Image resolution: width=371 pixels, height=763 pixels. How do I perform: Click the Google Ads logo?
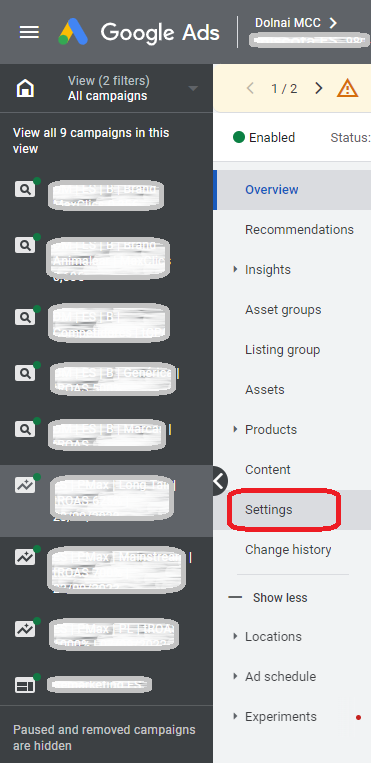coord(139,32)
